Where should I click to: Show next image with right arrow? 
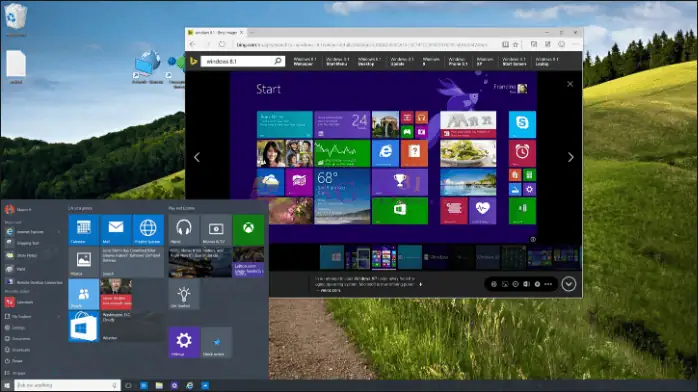point(571,157)
